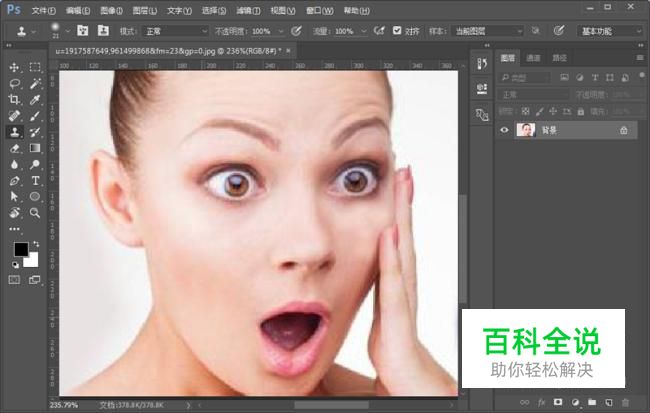
Task: Open the brush preset picker dropdown
Action: click(x=68, y=32)
